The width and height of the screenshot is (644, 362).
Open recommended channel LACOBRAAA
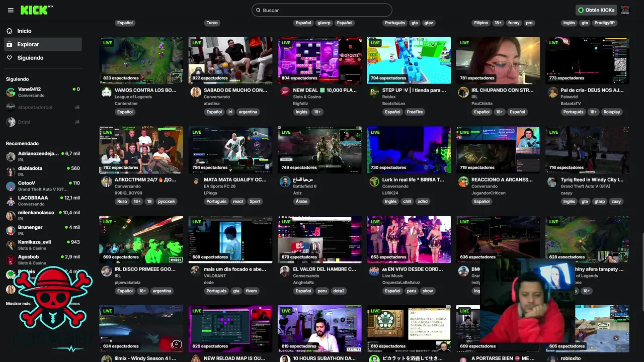[x=43, y=201]
